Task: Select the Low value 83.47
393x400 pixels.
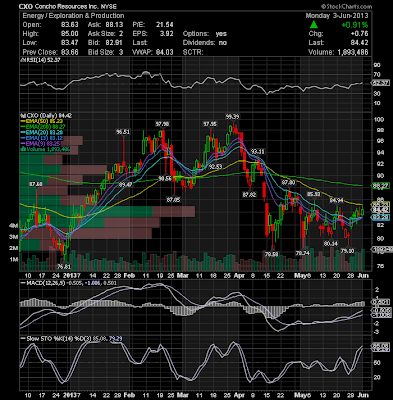Action: tap(69, 43)
